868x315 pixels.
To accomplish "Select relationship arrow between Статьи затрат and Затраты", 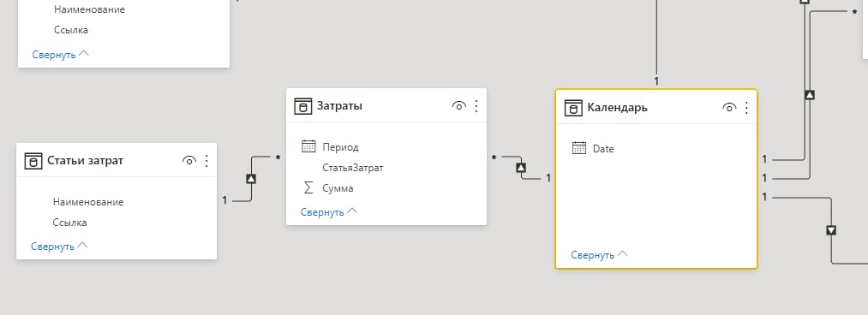I will coord(251,179).
